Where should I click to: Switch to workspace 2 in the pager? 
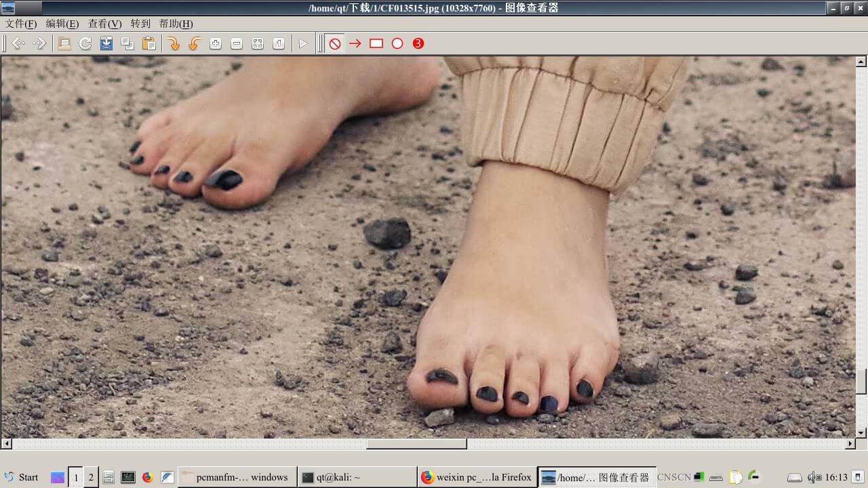click(91, 477)
